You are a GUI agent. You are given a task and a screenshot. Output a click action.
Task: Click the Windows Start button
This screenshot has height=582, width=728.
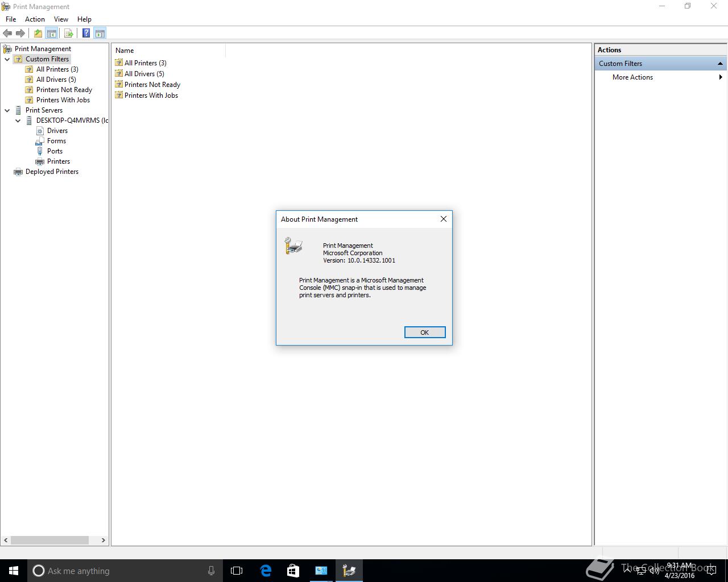[14, 571]
